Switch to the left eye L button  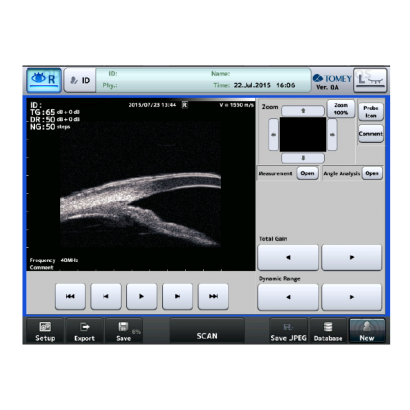pyautogui.click(x=370, y=80)
